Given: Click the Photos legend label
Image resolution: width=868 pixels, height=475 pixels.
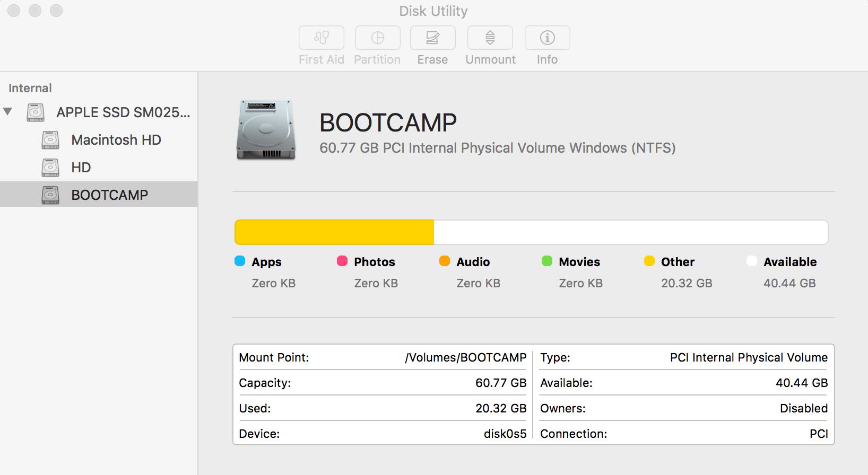Looking at the screenshot, I should click(x=375, y=262).
